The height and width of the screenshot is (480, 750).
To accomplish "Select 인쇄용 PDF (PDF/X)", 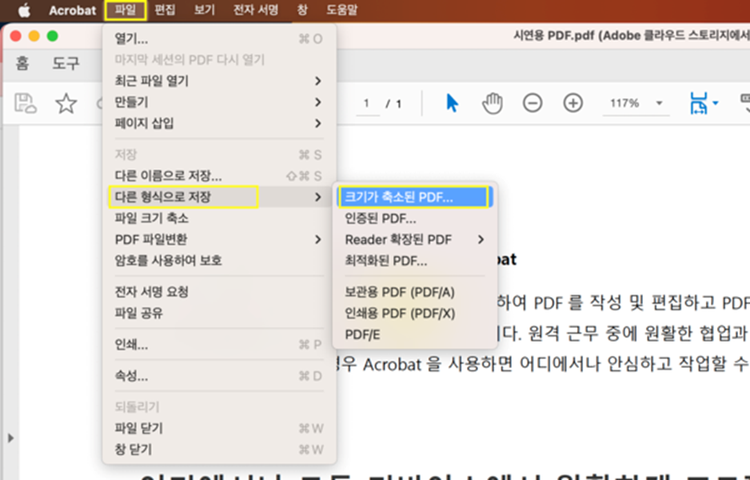I will 414,313.
